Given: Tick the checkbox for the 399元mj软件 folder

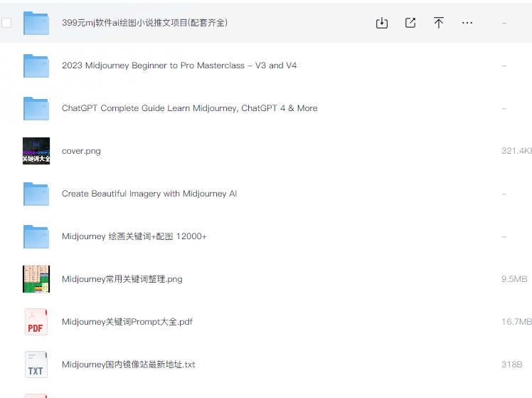Looking at the screenshot, I should pyautogui.click(x=6, y=23).
